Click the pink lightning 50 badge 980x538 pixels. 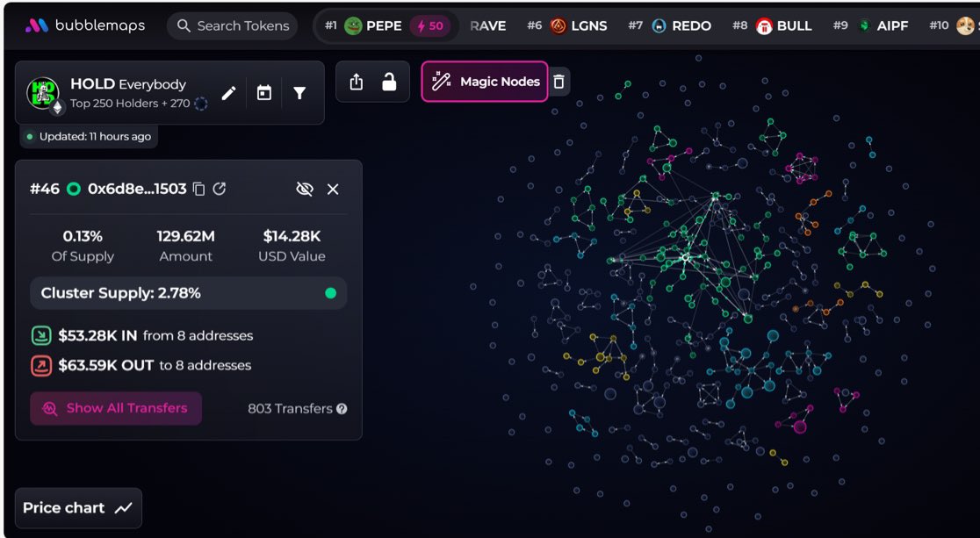tap(430, 26)
